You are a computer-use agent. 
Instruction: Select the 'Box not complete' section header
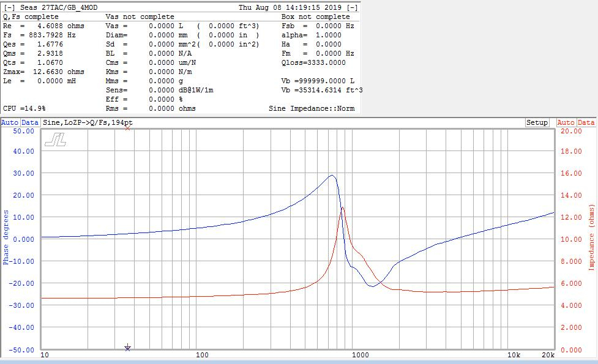pos(315,17)
